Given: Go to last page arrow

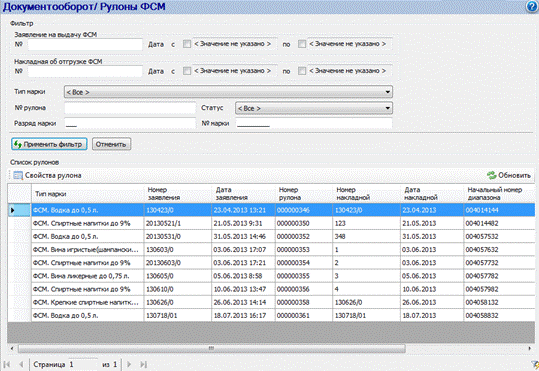Looking at the screenshot, I should click(144, 364).
